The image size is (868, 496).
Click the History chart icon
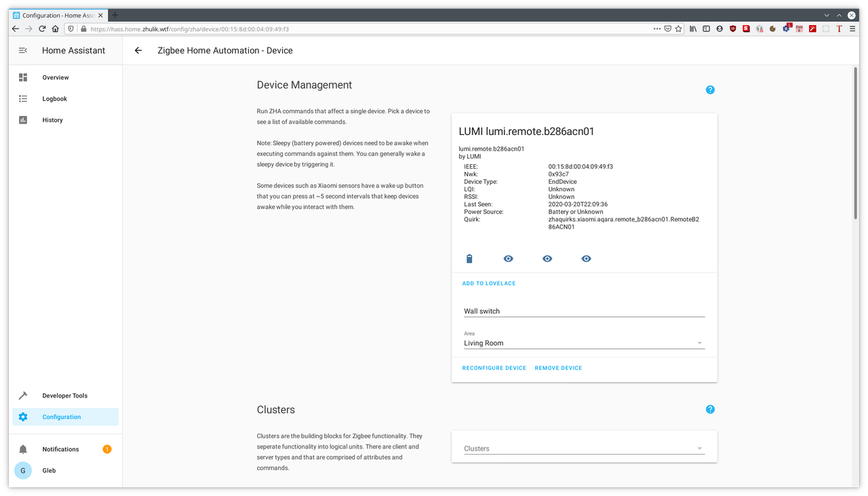click(23, 120)
